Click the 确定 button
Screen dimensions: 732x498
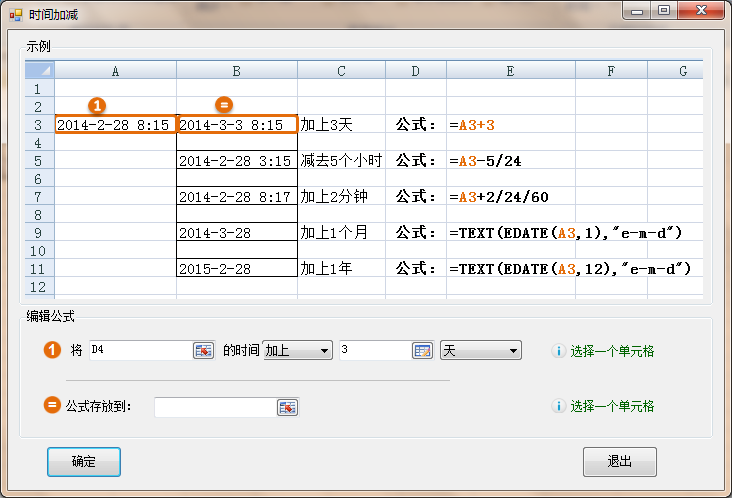pyautogui.click(x=84, y=462)
